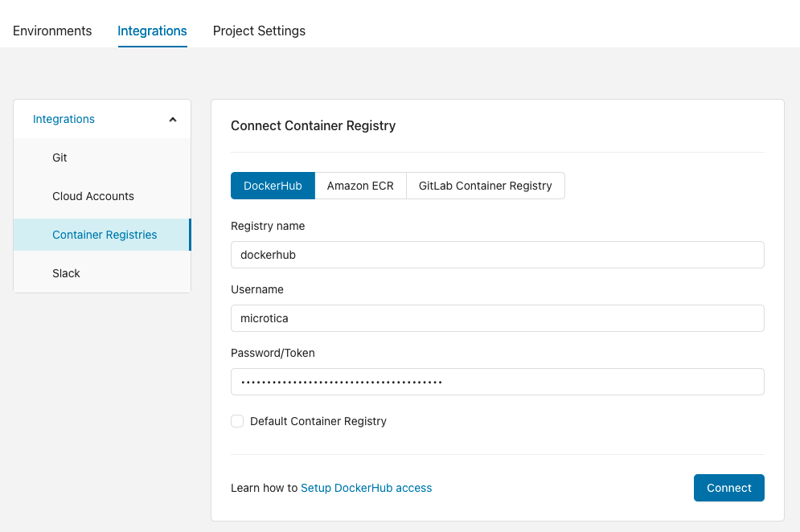Click the Integrations sidebar section header

click(102, 119)
